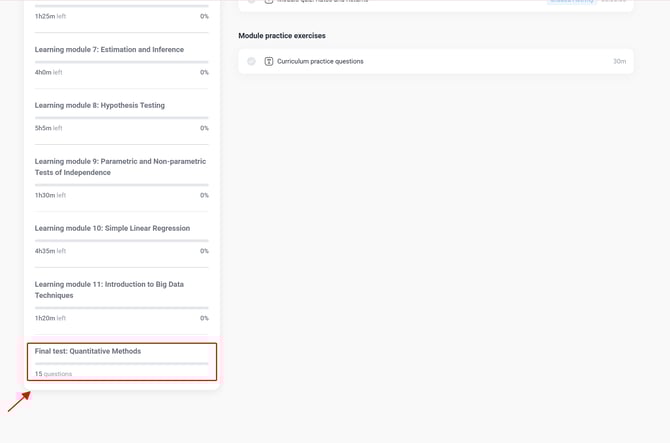Click the 30m duration on practice questions
670x443 pixels.
619,62
